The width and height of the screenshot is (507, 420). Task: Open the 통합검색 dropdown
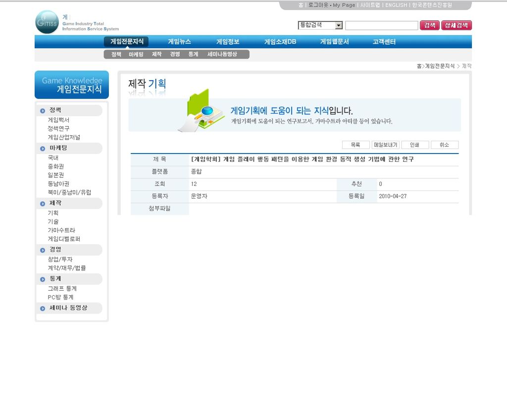[320, 25]
